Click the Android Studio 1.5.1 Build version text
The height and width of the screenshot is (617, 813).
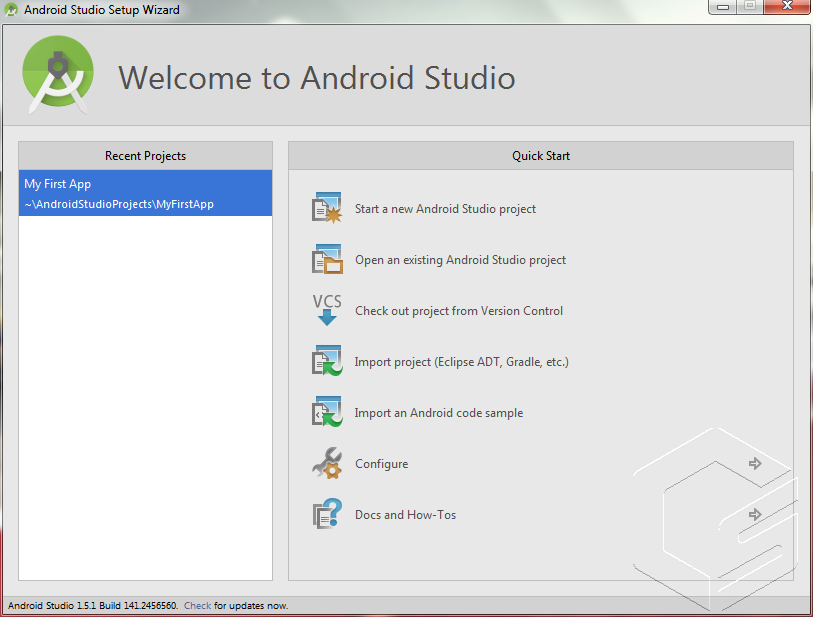(93, 606)
